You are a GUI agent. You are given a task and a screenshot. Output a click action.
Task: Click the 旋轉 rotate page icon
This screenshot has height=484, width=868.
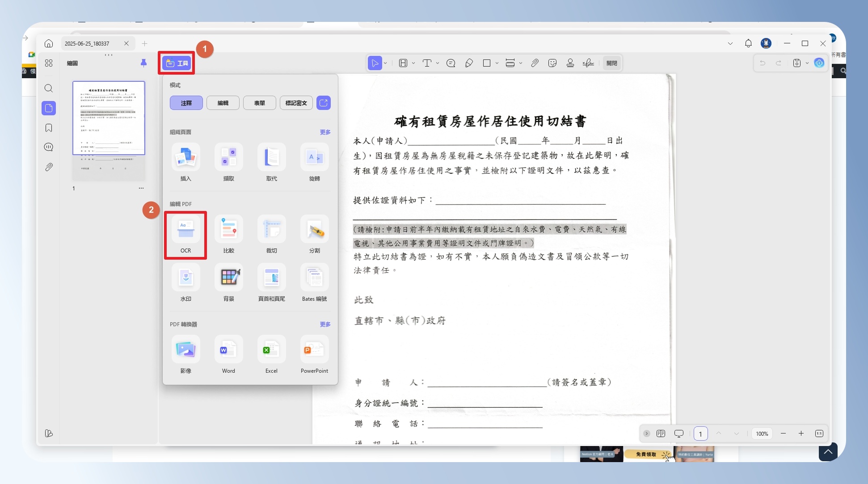click(314, 157)
